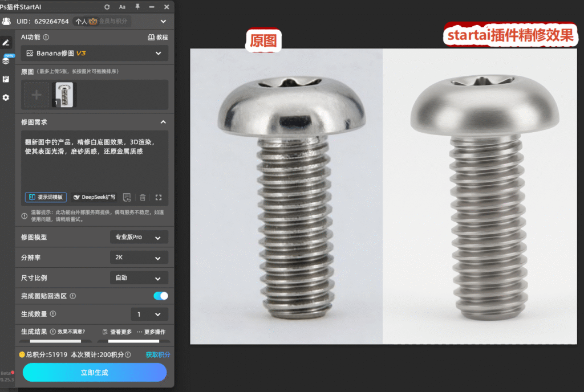Open 查看更多 results
584x392 pixels.
117,332
